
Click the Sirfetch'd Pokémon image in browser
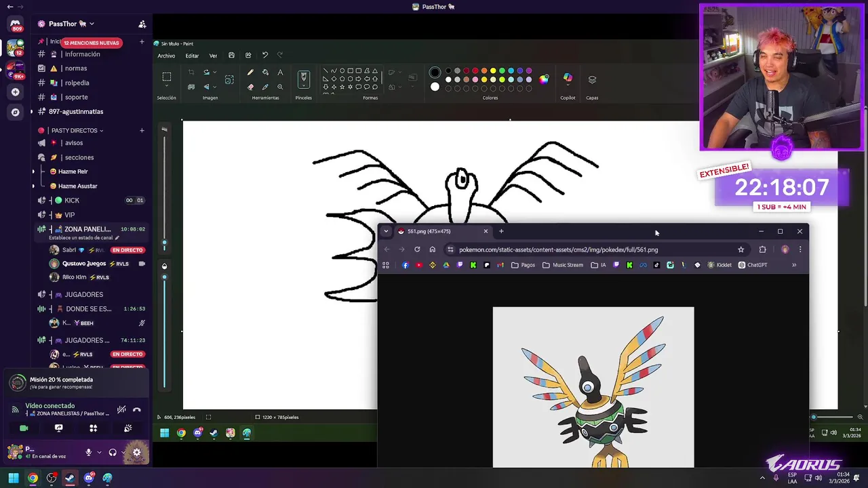[593, 387]
